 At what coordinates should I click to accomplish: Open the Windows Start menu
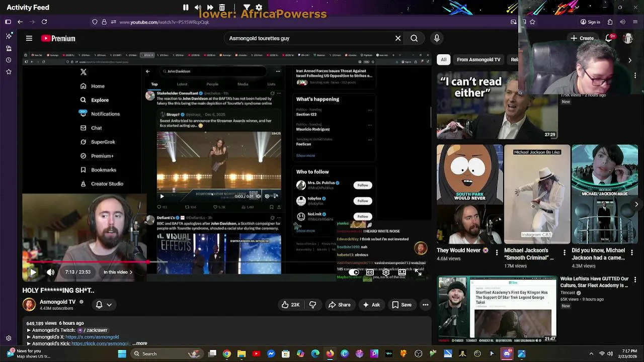[122, 354]
